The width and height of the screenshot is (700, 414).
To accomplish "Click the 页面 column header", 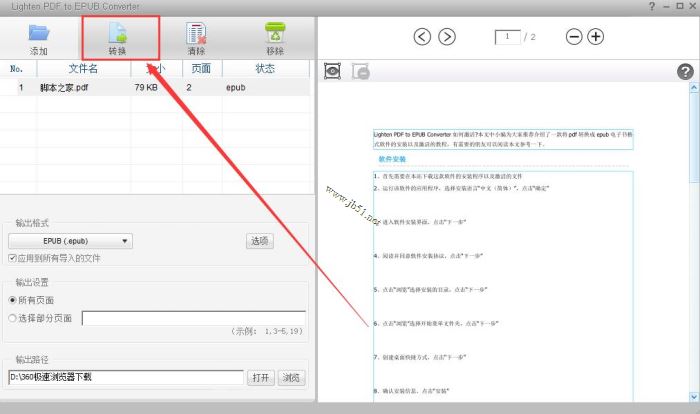I will [x=202, y=69].
